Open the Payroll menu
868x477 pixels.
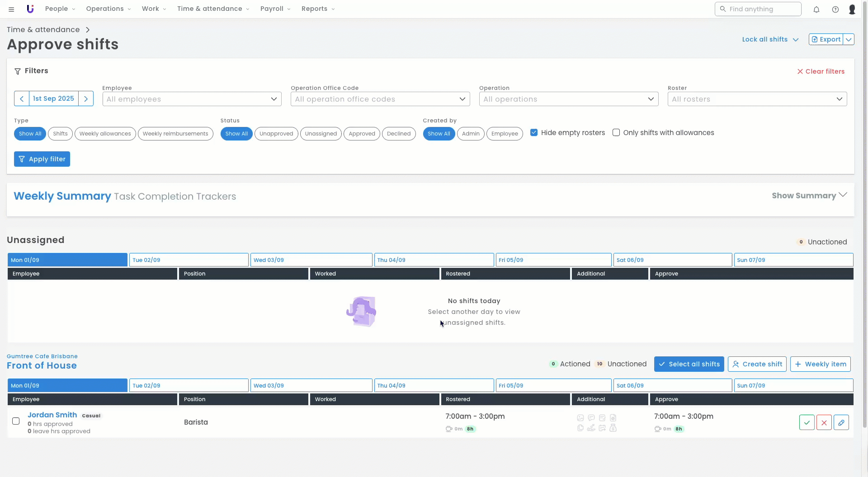[275, 9]
